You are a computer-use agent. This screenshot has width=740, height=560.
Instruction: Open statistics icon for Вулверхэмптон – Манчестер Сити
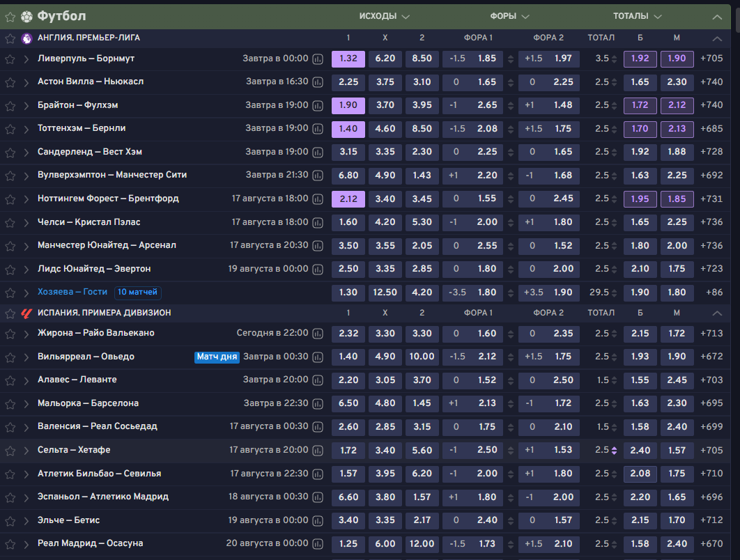point(318,176)
